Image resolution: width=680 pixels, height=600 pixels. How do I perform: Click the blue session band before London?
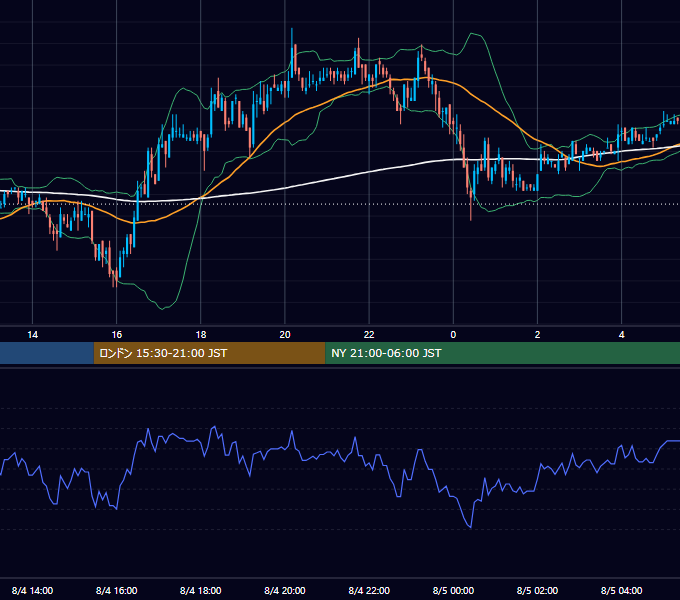tap(47, 353)
